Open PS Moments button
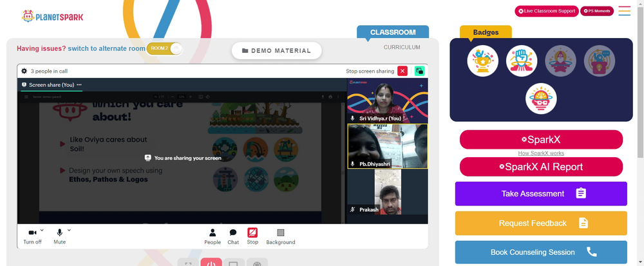This screenshot has height=266, width=644. point(597,11)
